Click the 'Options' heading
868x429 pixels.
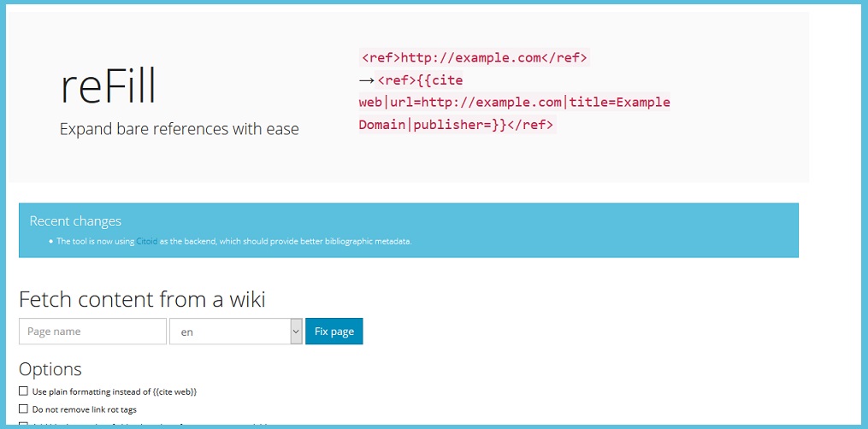[x=50, y=368]
